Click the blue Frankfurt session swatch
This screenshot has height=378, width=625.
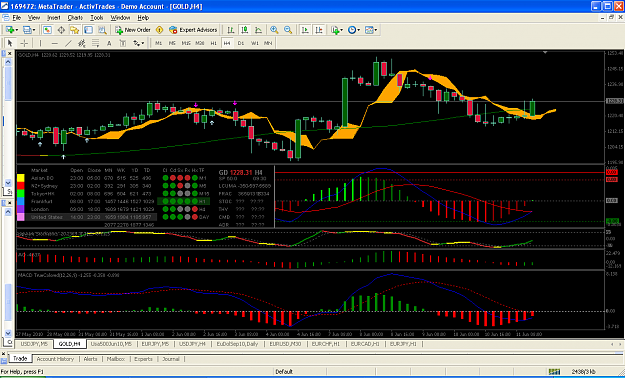tap(21, 201)
